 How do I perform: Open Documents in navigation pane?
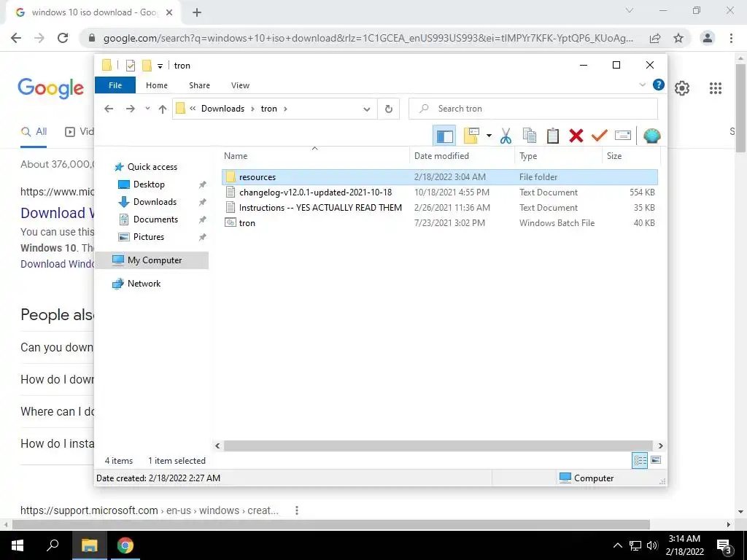[x=155, y=219]
